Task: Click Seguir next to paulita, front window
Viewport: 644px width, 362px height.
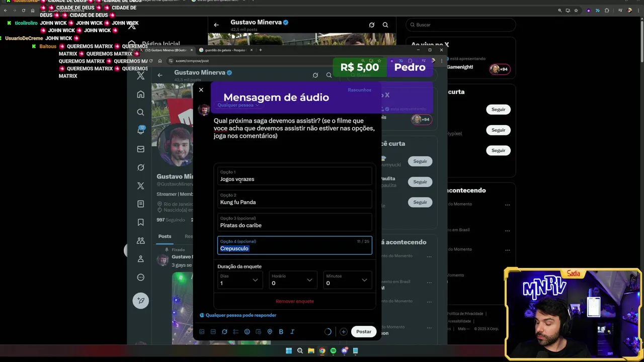Action: pos(420,182)
